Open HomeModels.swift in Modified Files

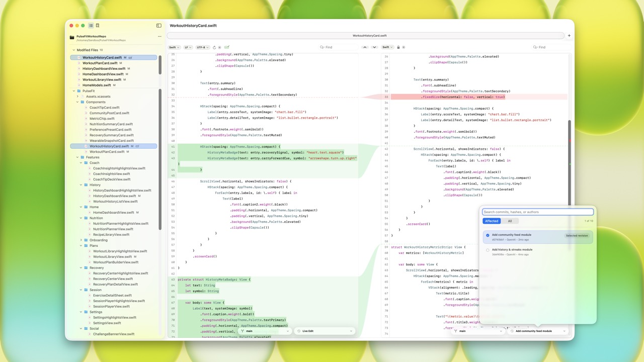[x=97, y=85]
